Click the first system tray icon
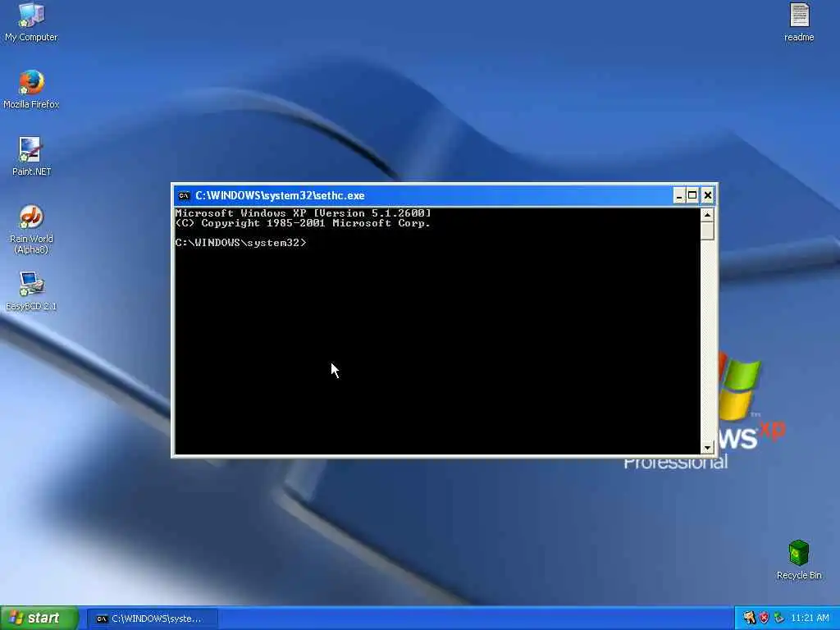This screenshot has height=630, width=840. pyautogui.click(x=749, y=619)
